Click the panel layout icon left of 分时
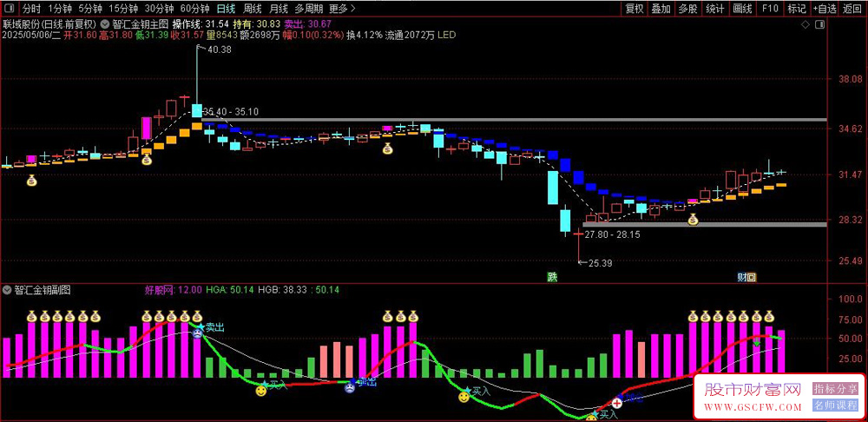Screen dimensions: 868x422 click(x=10, y=9)
